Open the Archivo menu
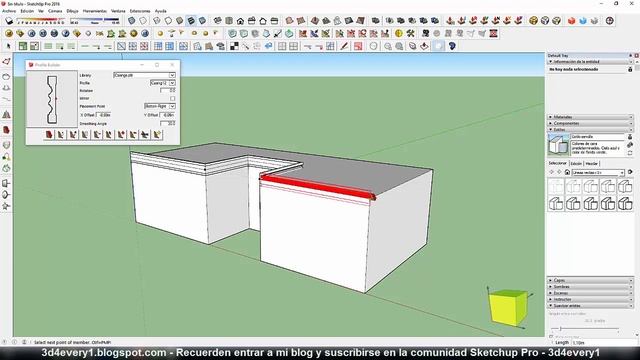 (9, 11)
